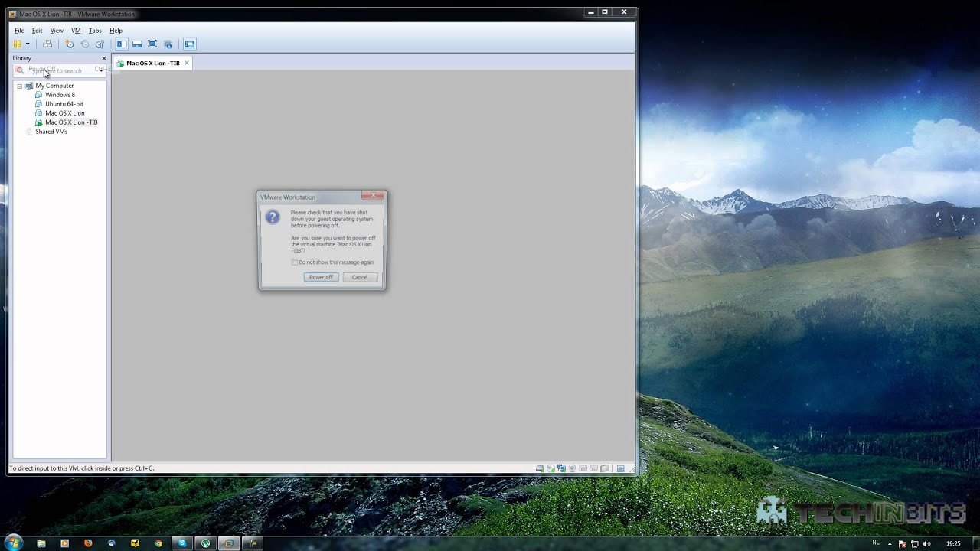
Task: Select Ubuntu 64-bit virtual machine
Action: [x=64, y=104]
